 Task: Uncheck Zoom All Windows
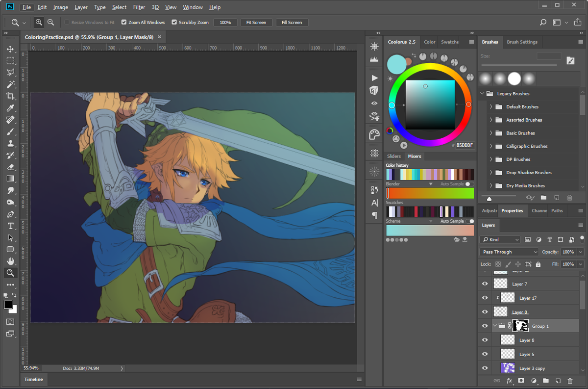(x=124, y=23)
